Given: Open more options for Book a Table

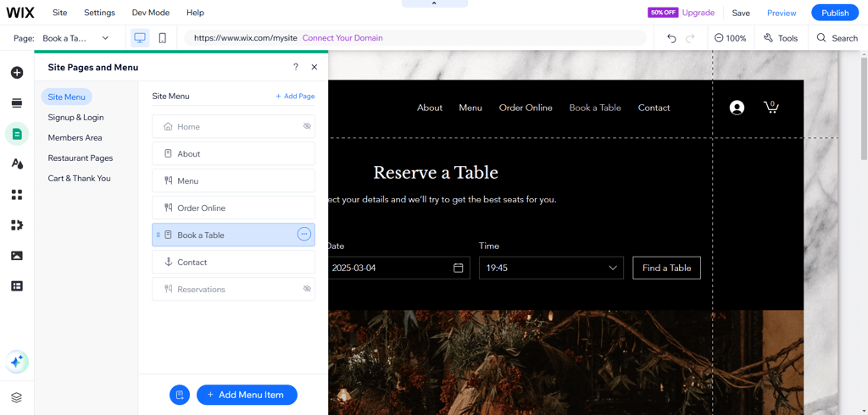Looking at the screenshot, I should pos(304,235).
